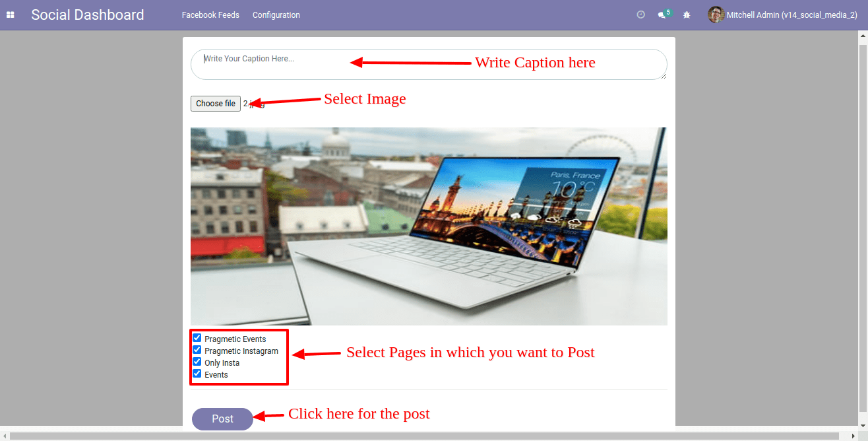Viewport: 868px width, 441px height.
Task: Click the laptop image preview
Action: 429,226
